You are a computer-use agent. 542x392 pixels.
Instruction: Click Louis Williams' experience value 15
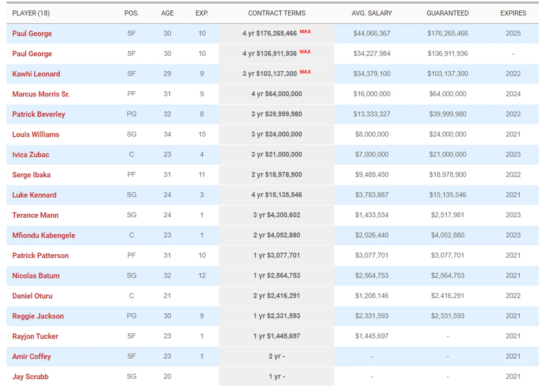click(202, 135)
